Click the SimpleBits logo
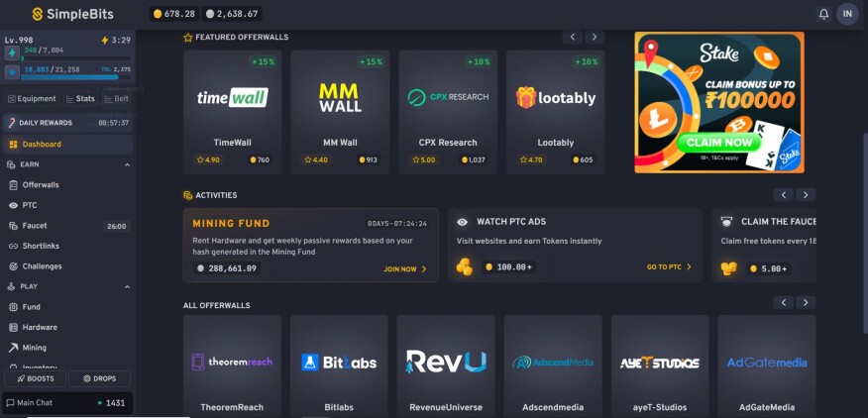Image resolution: width=868 pixels, height=418 pixels. click(x=72, y=15)
